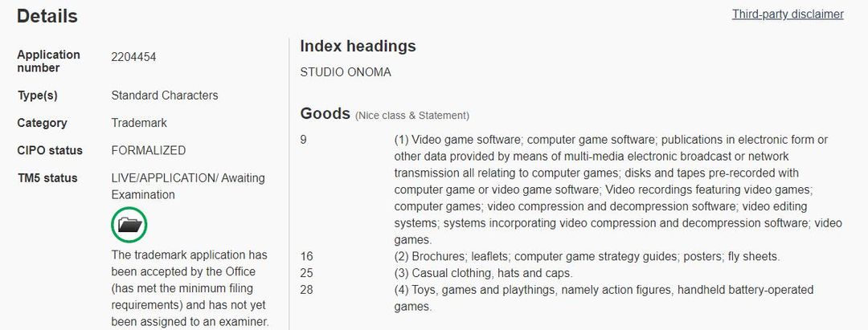Image resolution: width=868 pixels, height=330 pixels.
Task: Open the Third-party disclaimer link
Action: point(788,14)
